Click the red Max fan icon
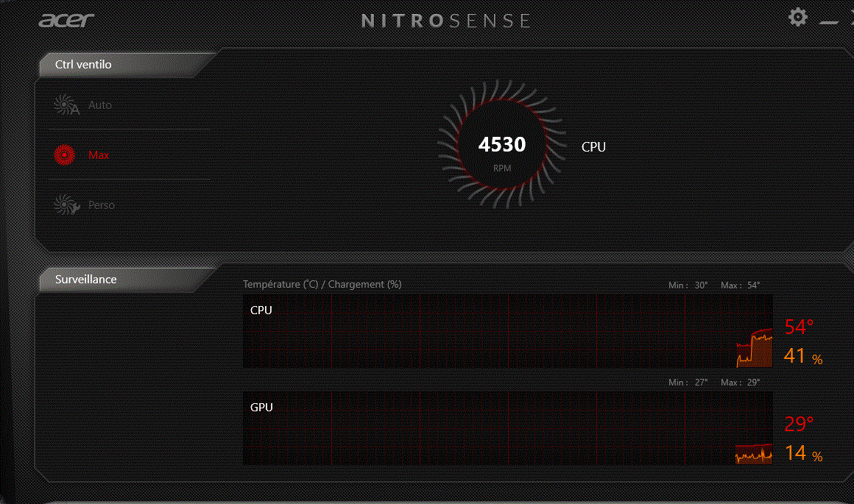Viewport: 854px width, 504px height. [65, 155]
